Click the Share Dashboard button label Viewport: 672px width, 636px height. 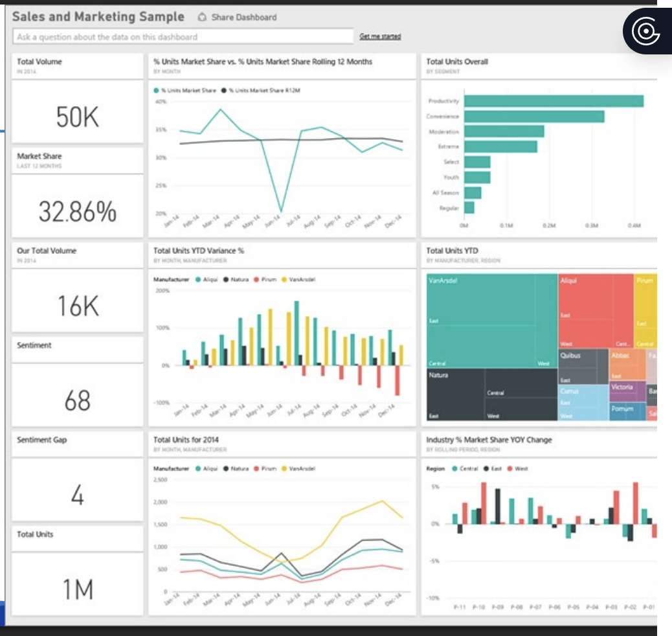point(243,17)
